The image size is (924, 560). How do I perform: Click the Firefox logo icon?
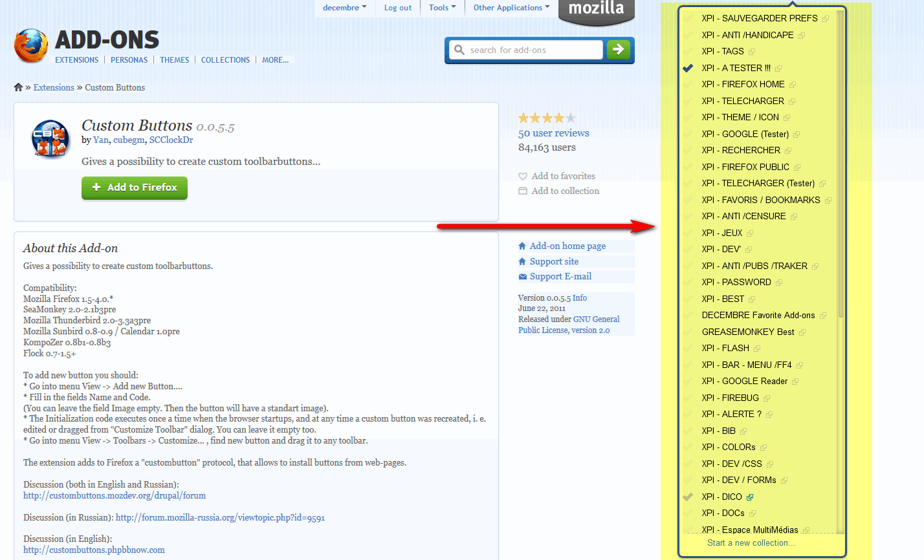(31, 46)
